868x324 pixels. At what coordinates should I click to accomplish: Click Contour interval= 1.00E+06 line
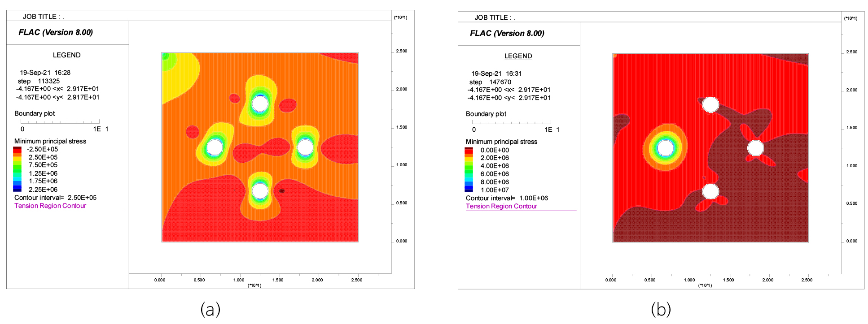click(x=507, y=198)
